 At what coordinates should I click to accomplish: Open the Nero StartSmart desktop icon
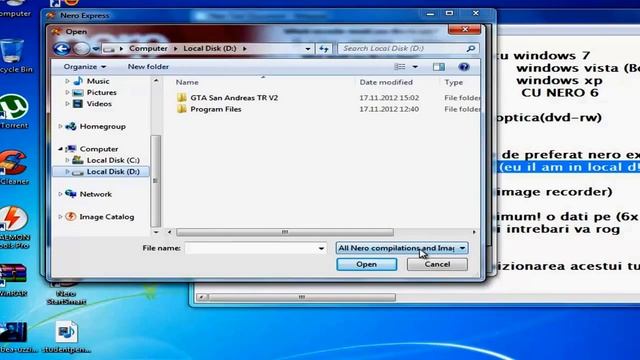point(66,293)
